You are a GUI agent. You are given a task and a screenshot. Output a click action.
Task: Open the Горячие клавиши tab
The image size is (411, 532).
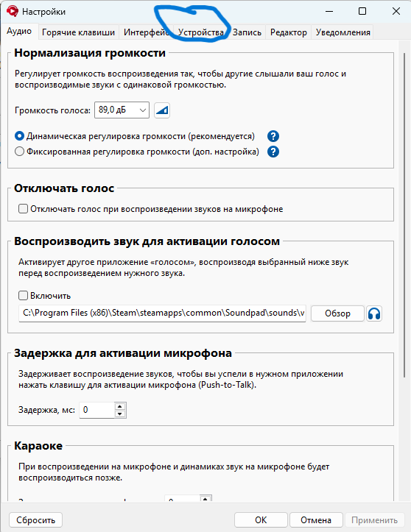point(78,32)
